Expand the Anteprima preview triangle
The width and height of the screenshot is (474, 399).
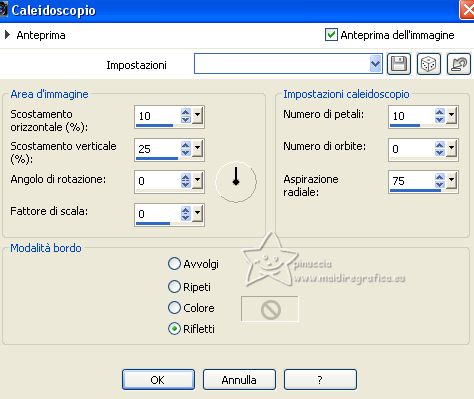coord(7,35)
